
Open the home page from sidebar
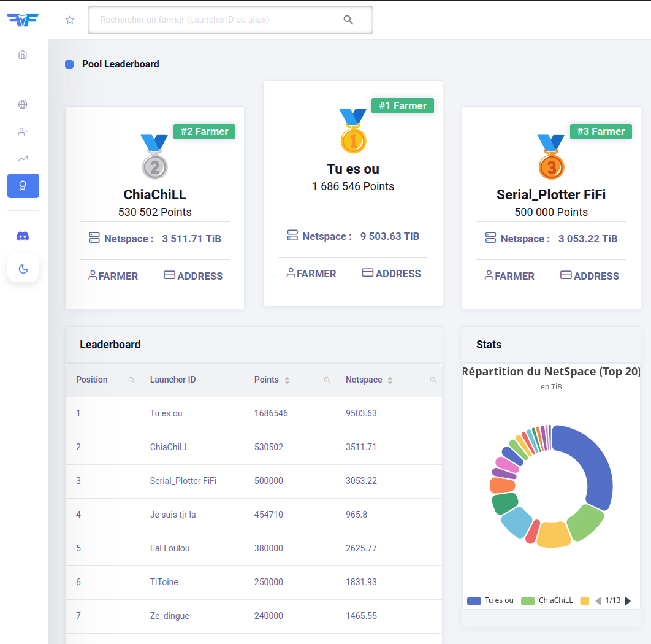click(x=23, y=55)
